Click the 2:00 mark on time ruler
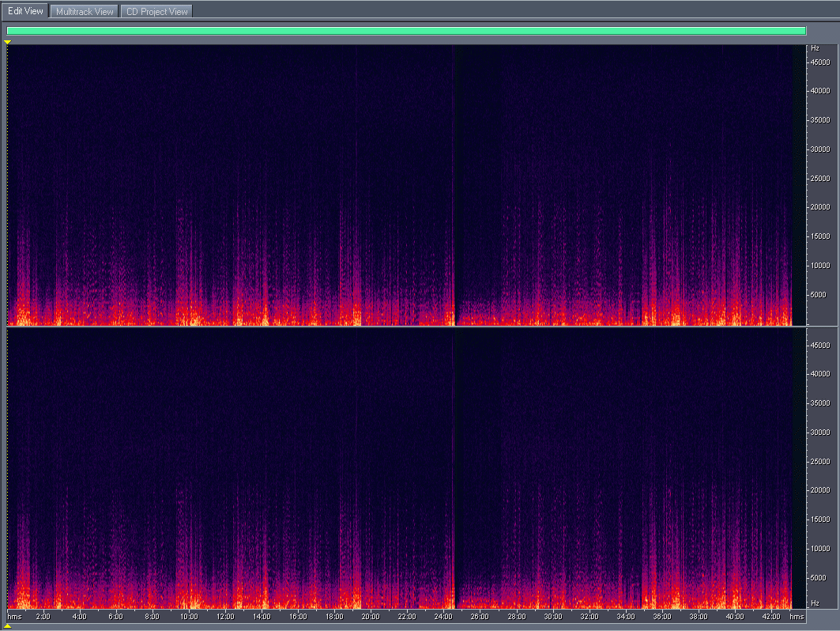 pos(43,616)
